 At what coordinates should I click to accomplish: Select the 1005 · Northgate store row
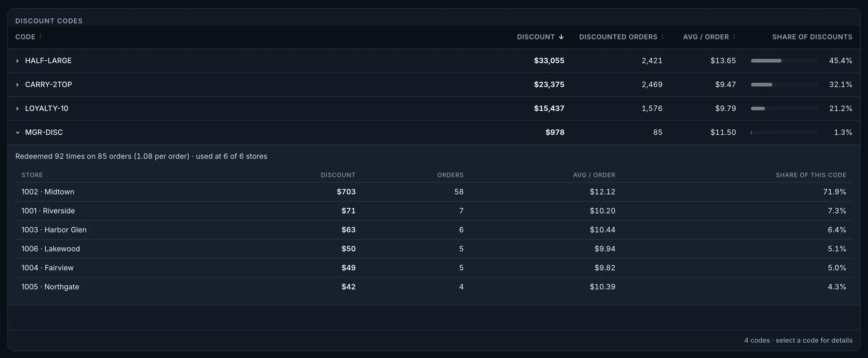pos(434,287)
